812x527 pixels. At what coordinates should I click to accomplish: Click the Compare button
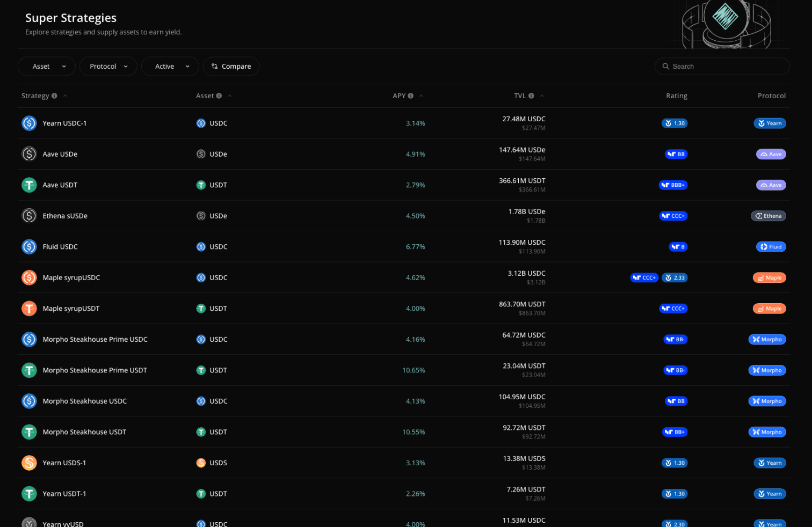tap(231, 67)
